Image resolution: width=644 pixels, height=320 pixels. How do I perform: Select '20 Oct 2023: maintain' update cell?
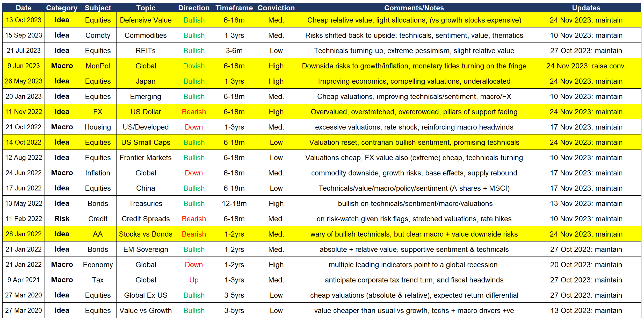pos(586,265)
